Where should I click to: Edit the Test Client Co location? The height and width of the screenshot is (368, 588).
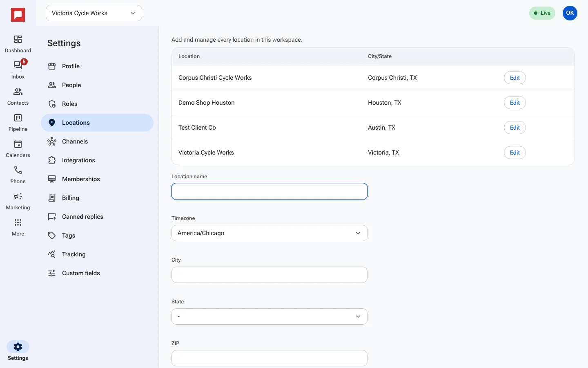(515, 128)
